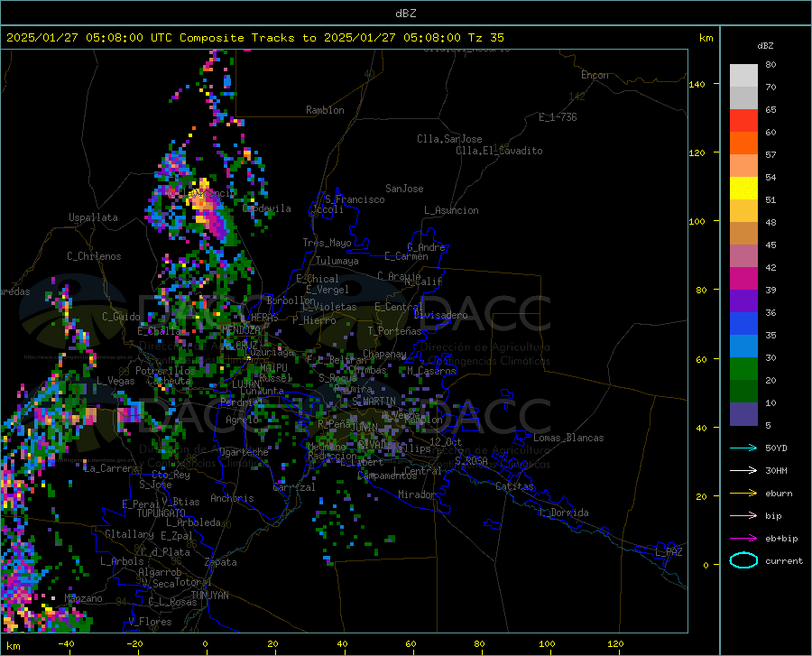Viewport: 812px width, 656px height.
Task: Click the Ramblon label
Action: [x=325, y=110]
